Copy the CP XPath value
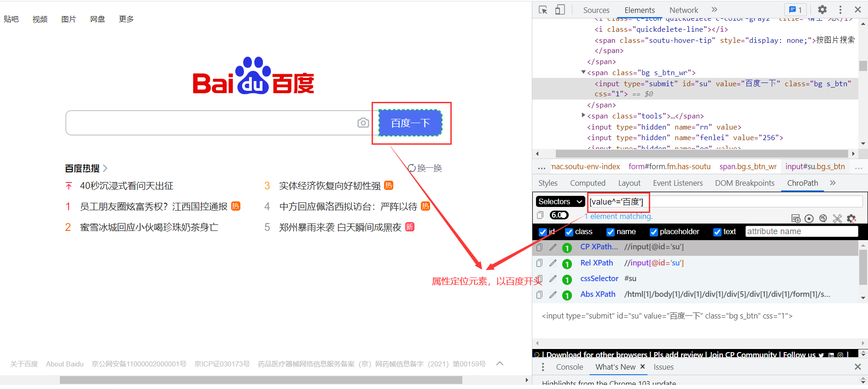 [x=539, y=248]
